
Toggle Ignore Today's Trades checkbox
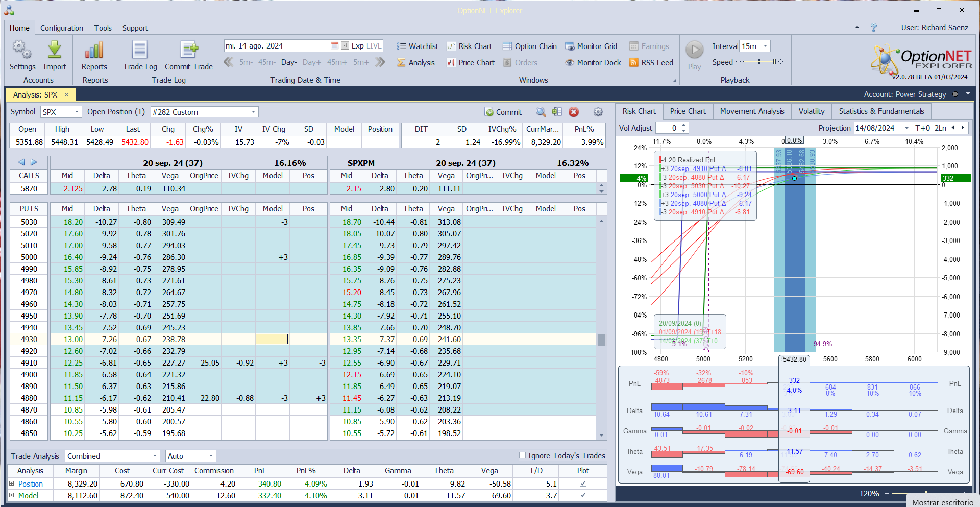coord(522,455)
